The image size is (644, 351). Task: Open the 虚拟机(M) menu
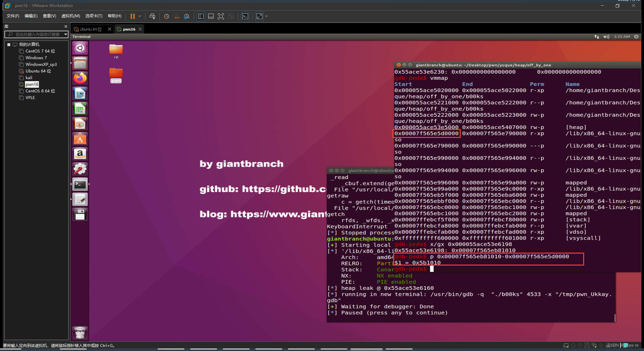point(71,16)
